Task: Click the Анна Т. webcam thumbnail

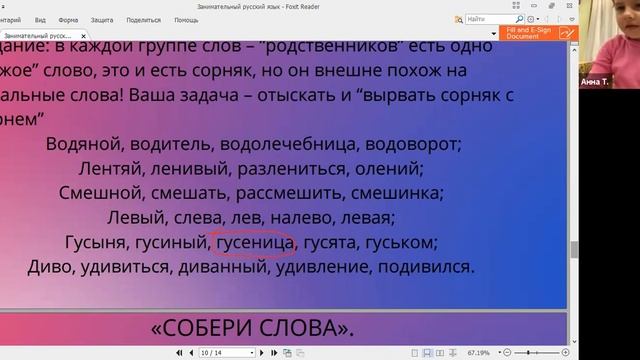Action: tap(609, 44)
